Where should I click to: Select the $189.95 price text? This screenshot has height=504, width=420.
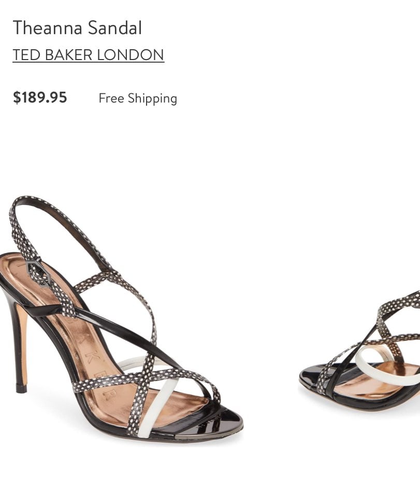(40, 97)
